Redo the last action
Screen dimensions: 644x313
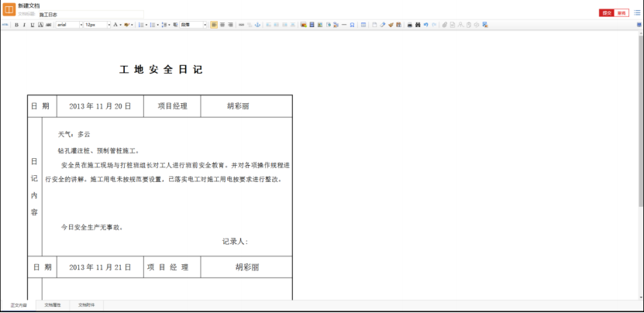tap(434, 25)
